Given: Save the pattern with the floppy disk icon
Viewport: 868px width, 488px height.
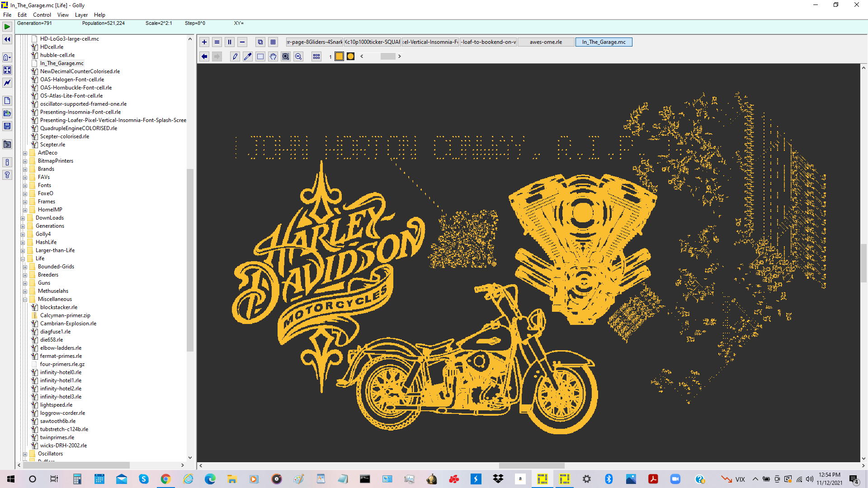Looking at the screenshot, I should tap(7, 126).
